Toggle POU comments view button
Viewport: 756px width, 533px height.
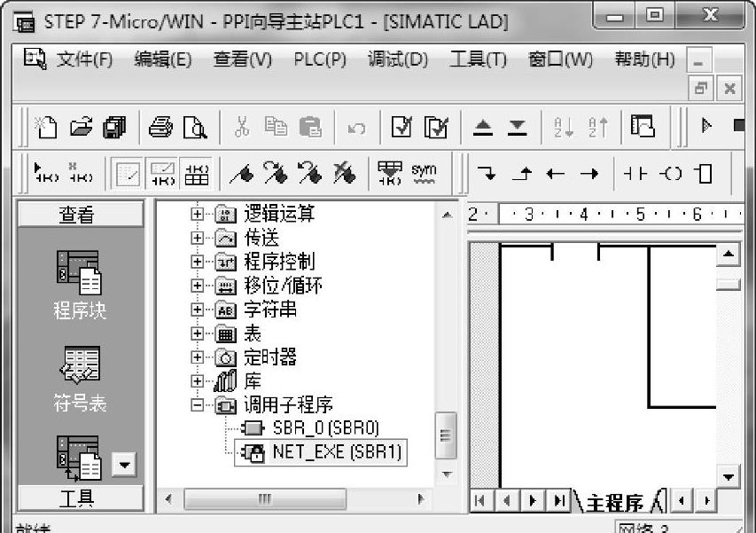[x=128, y=173]
